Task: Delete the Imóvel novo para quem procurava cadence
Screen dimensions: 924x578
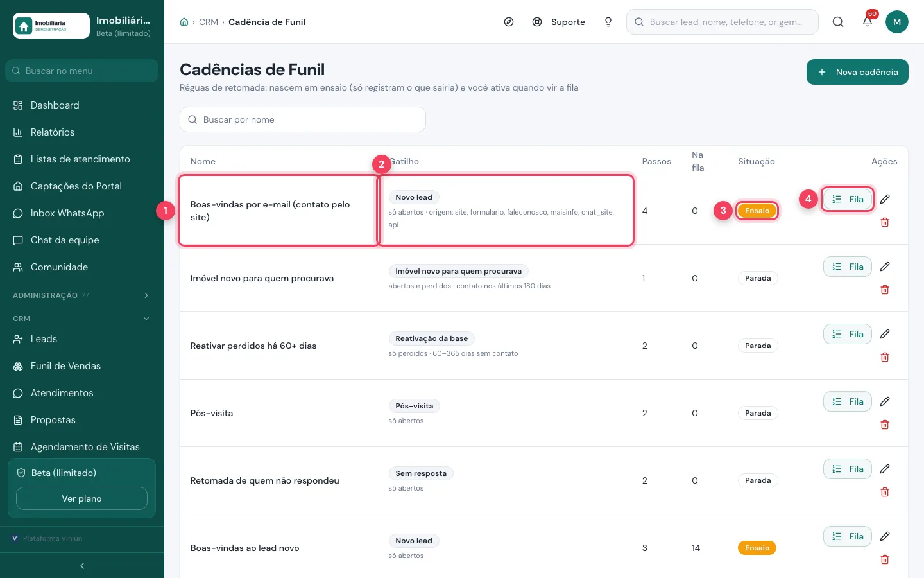Action: 885,290
